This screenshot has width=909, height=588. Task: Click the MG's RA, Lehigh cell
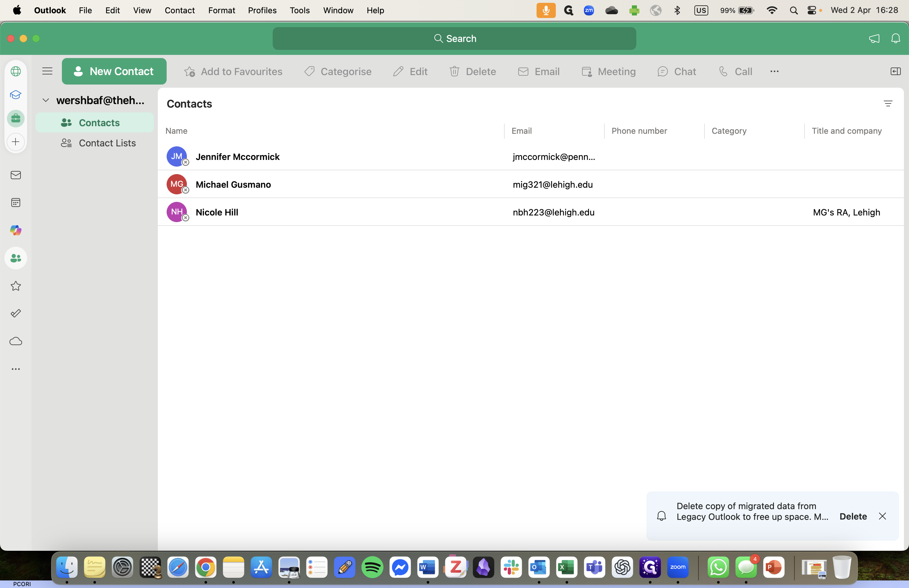point(847,212)
